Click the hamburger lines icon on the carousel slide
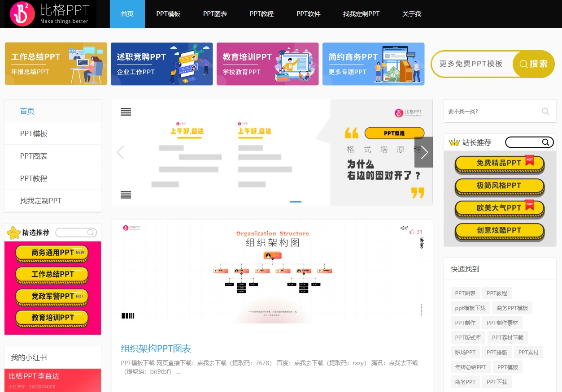This screenshot has height=392, width=562. pos(126,112)
